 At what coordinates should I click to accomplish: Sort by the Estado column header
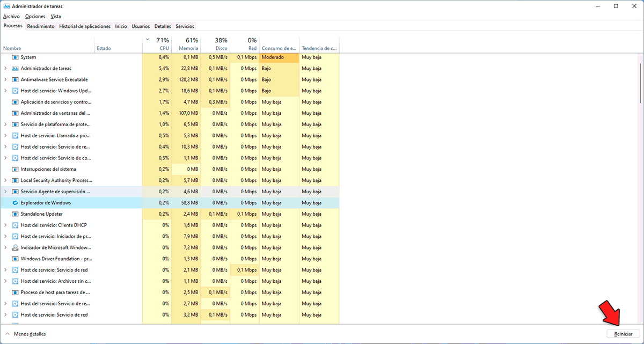click(x=119, y=44)
